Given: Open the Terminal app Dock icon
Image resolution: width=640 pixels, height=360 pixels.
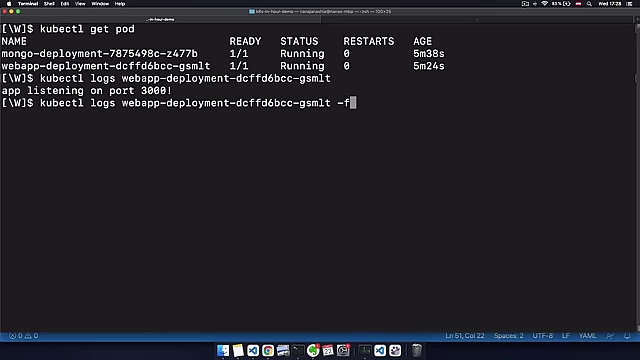Looking at the screenshot, I should 298,350.
